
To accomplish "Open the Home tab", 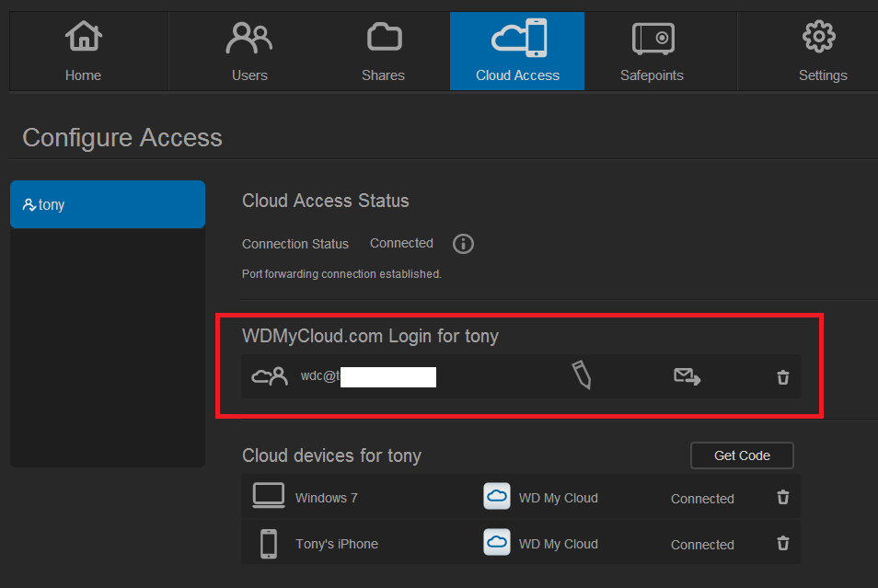I will click(x=84, y=51).
